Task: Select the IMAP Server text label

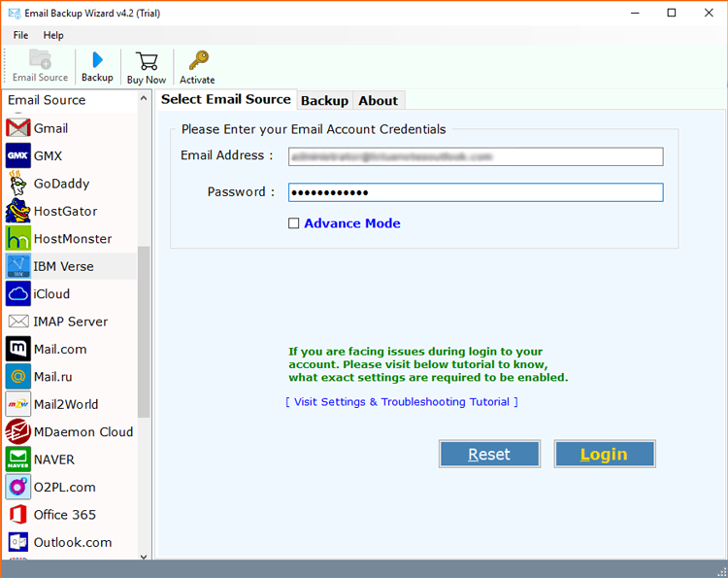Action: click(x=70, y=322)
